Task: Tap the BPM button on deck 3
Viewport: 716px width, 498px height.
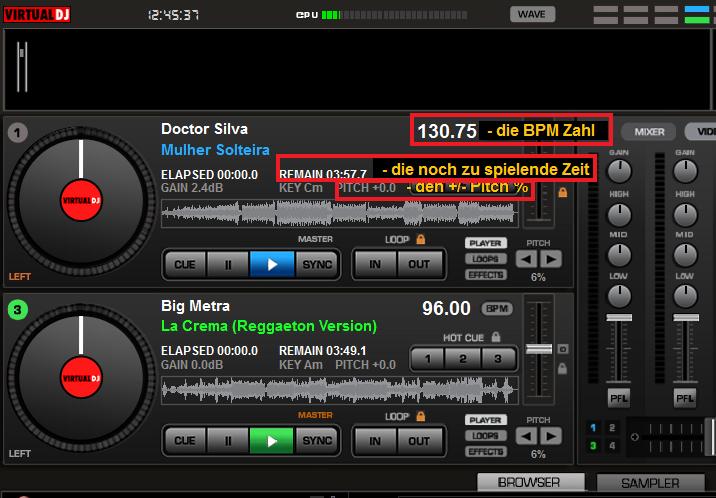Action: point(497,309)
